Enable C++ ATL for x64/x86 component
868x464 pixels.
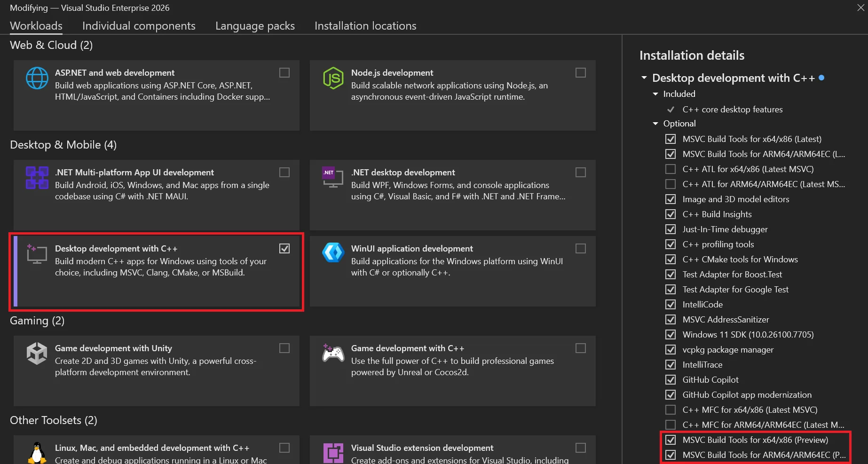(670, 169)
